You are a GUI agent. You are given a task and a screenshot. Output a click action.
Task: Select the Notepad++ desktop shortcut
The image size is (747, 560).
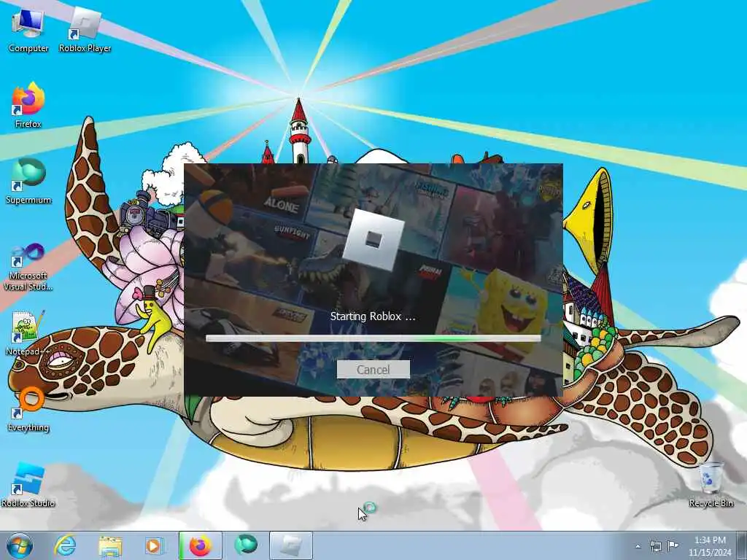28,332
